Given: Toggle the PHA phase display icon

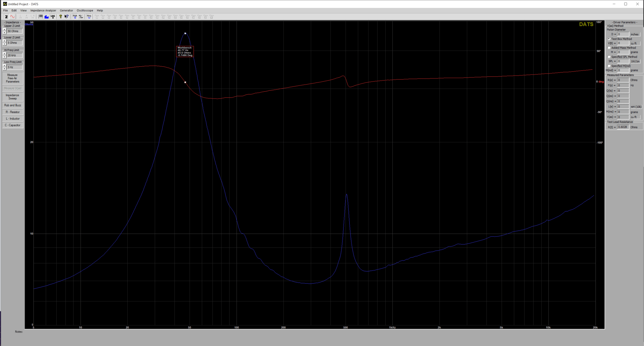Looking at the screenshot, I should pos(75,17).
